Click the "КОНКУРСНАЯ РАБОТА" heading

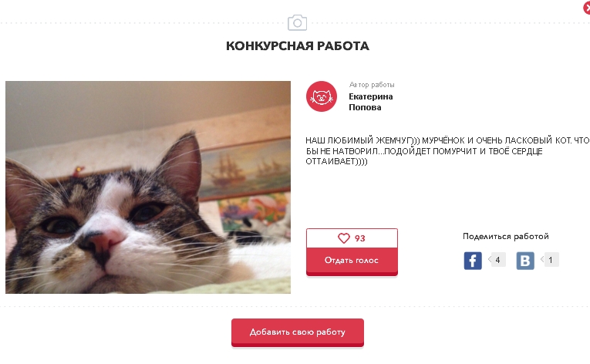297,46
